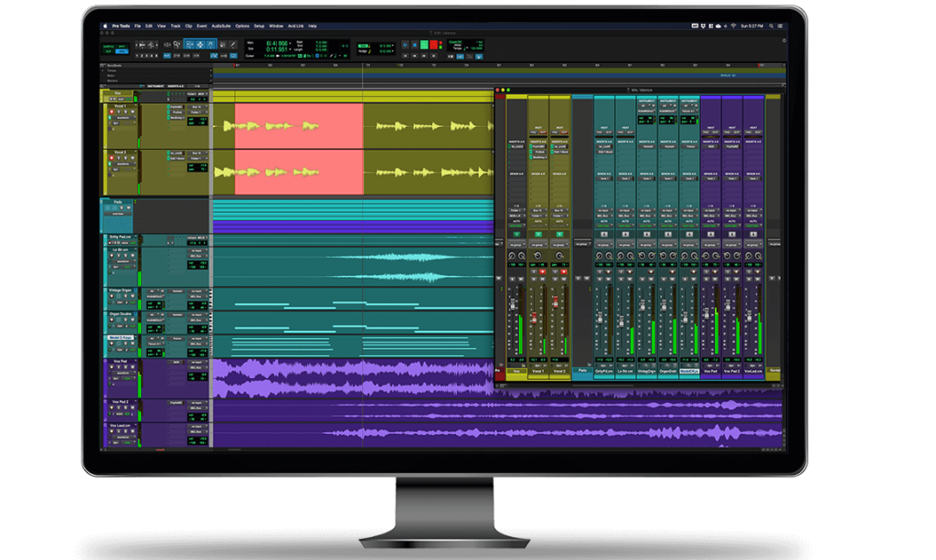Switch to Grid edit mode
Screen dimensions: 936x560
(x=121, y=52)
